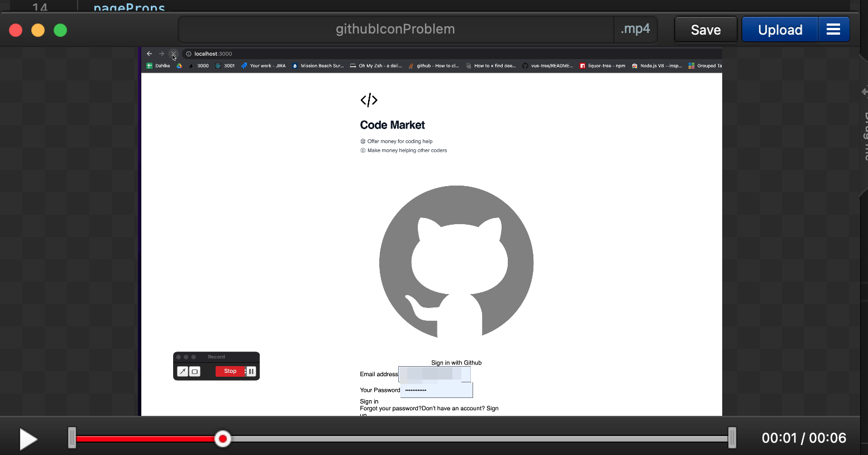Open the hamburger menu next to Upload
Image resolution: width=868 pixels, height=455 pixels.
click(833, 29)
